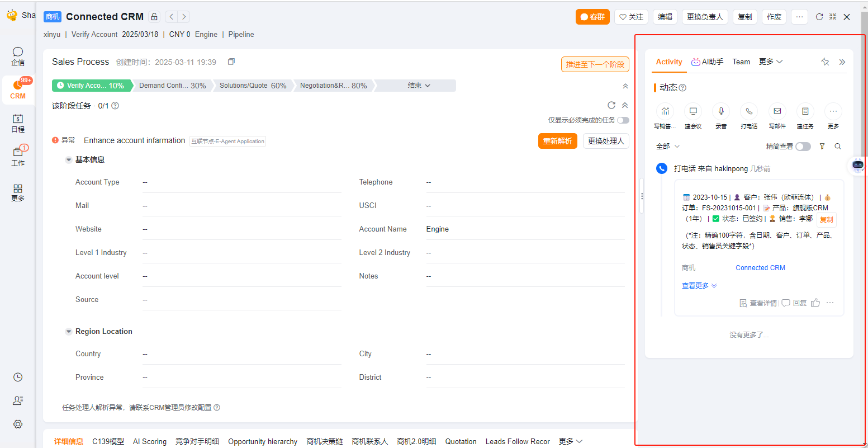Screen dimensions: 868x448
Task: Click the lock icon beside Connected CRM
Action: (x=154, y=17)
